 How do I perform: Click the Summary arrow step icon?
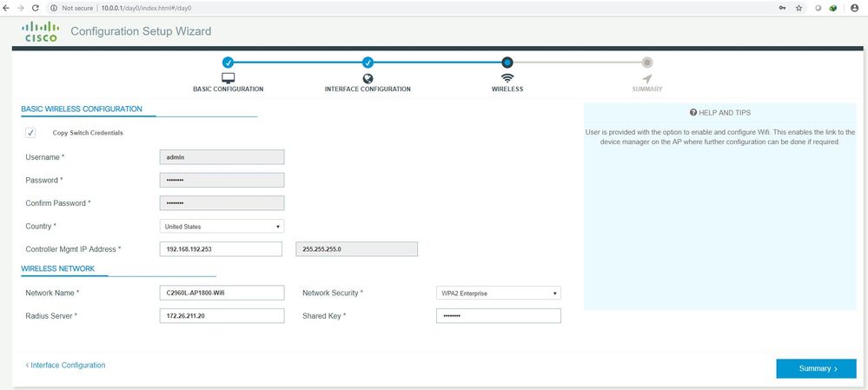(x=646, y=77)
